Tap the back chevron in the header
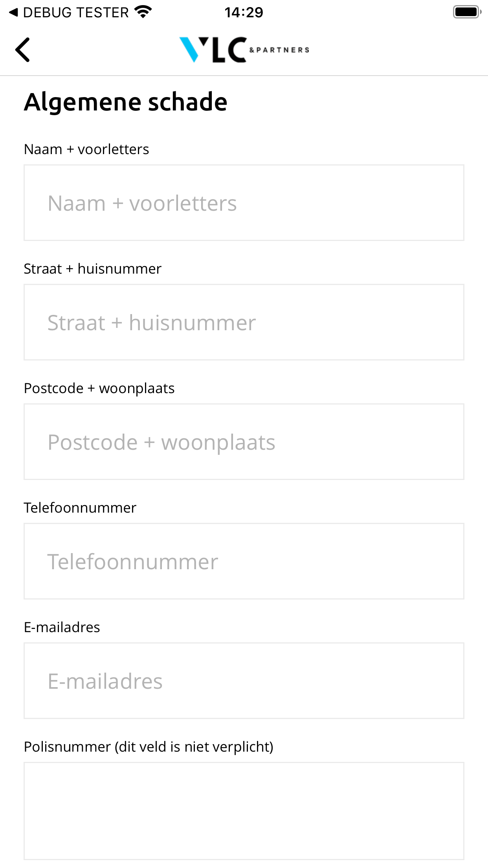 point(22,50)
